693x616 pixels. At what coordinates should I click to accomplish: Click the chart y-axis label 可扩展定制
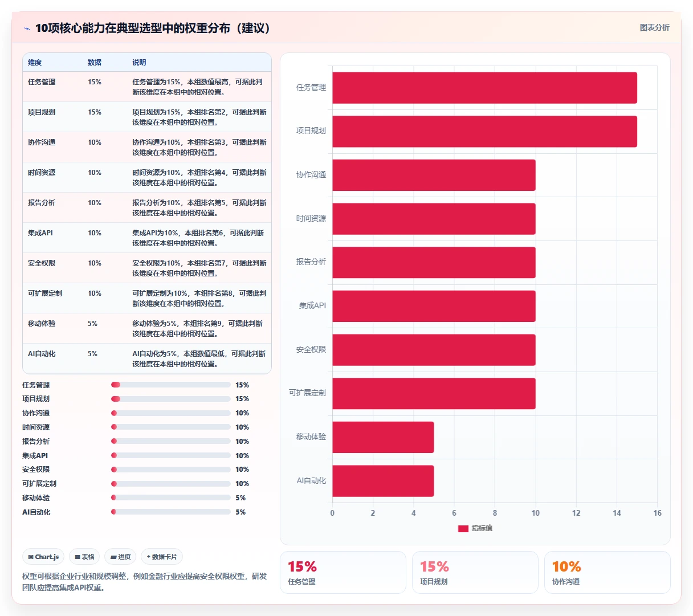click(x=307, y=393)
